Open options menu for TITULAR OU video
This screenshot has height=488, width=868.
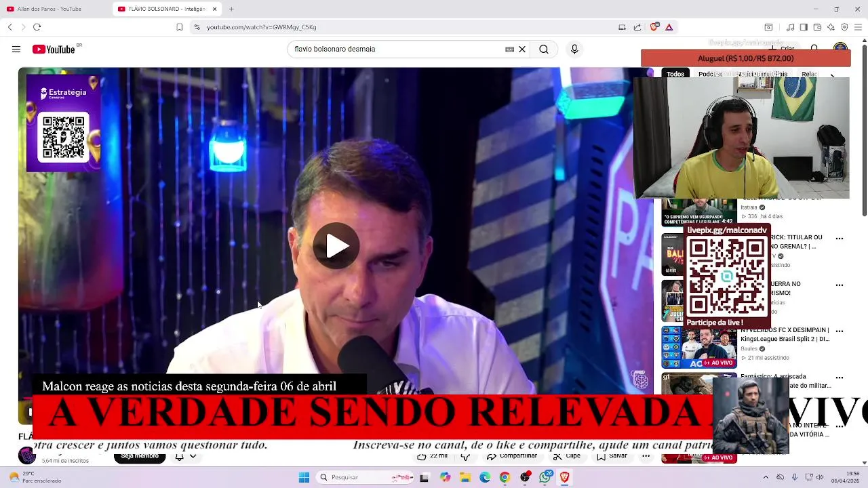[x=840, y=239]
